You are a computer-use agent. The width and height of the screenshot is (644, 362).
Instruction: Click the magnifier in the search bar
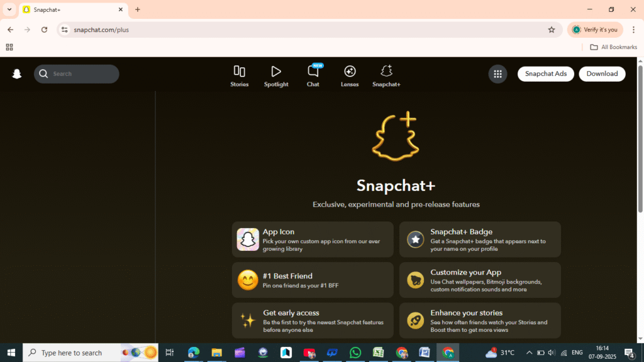(x=43, y=74)
